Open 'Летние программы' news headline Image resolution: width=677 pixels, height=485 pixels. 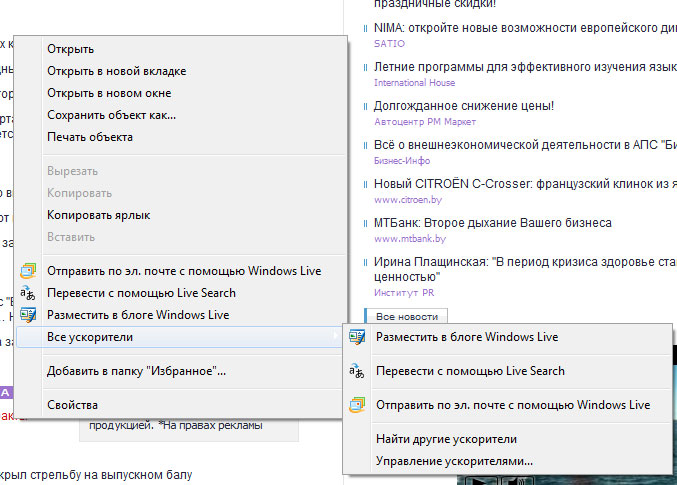pos(525,67)
